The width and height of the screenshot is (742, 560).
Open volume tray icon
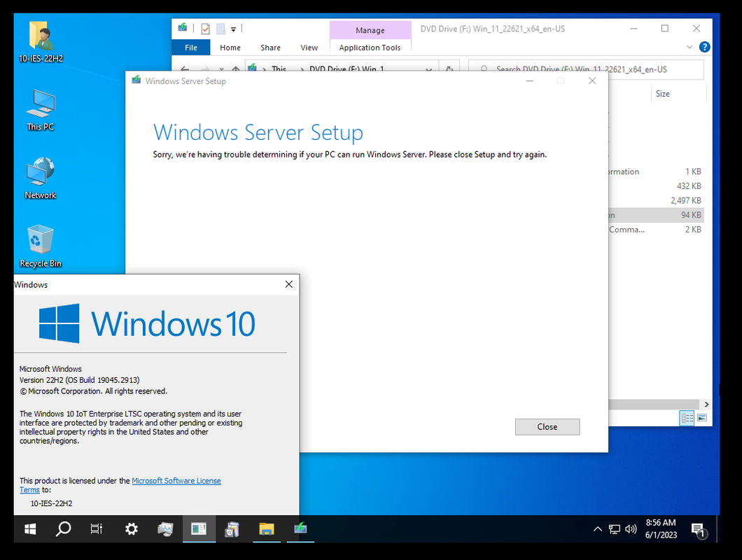pos(631,529)
